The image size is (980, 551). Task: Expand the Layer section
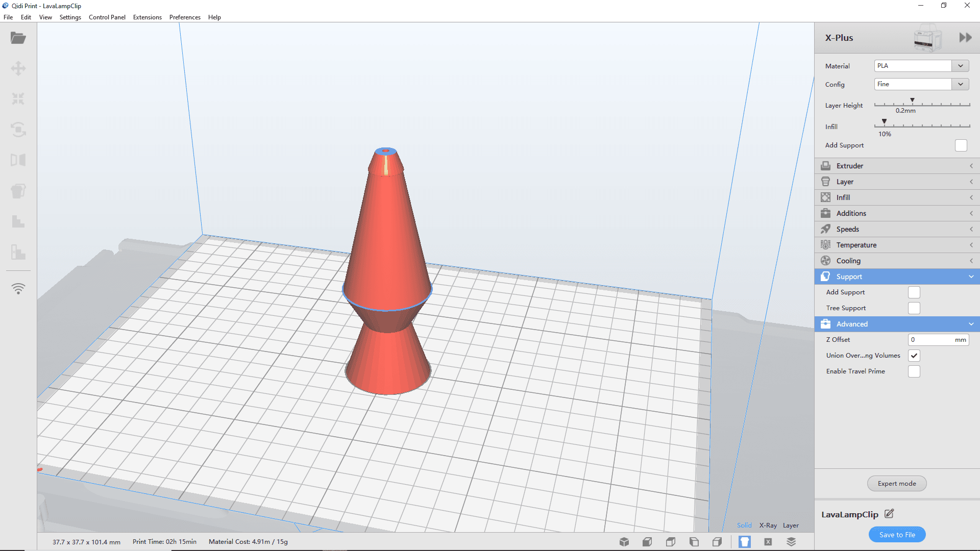coord(897,182)
